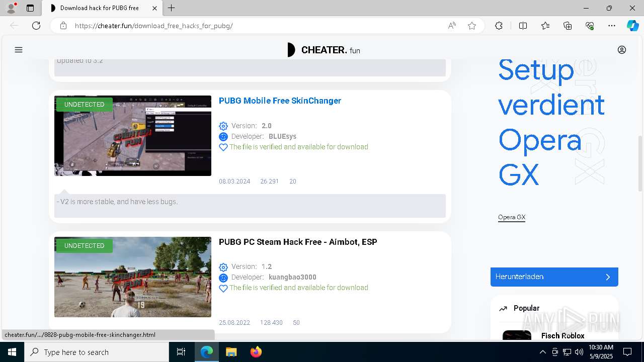
Task: Click date 08.03.2024
Action: coord(234,182)
